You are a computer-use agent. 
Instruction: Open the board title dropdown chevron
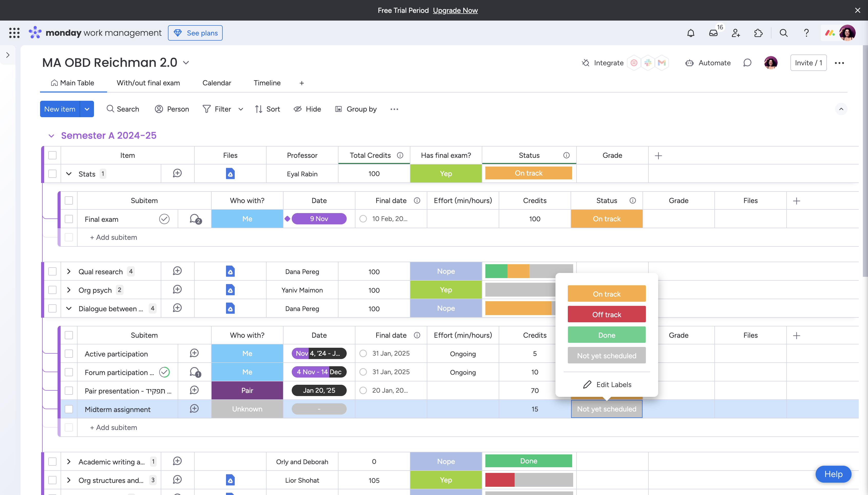coord(186,63)
